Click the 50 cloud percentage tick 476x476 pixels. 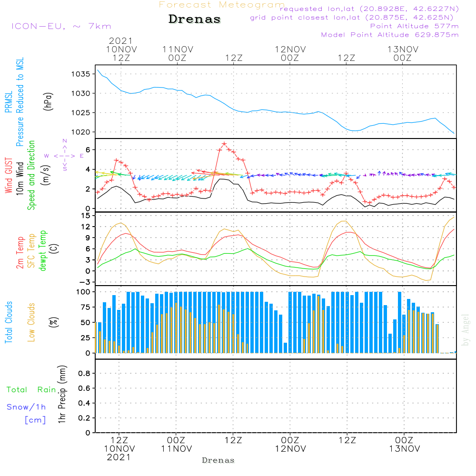[86, 323]
